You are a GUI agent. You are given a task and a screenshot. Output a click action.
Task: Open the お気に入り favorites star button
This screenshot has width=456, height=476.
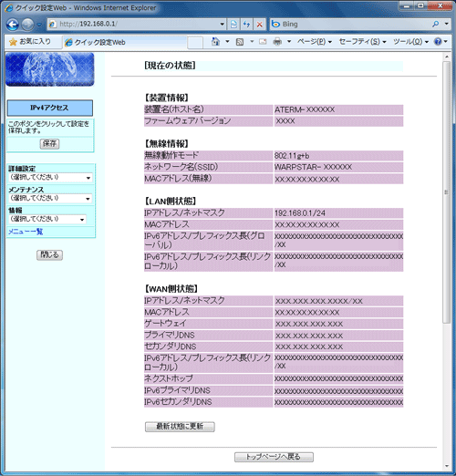tap(30, 42)
